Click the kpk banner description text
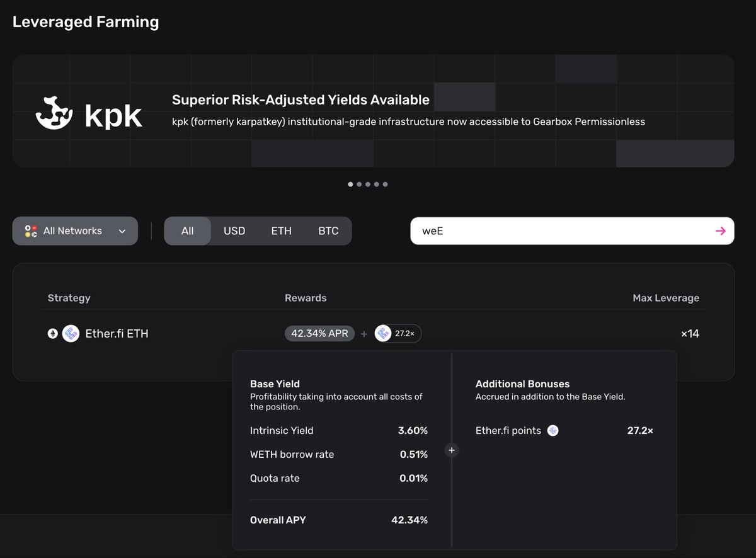Image resolution: width=756 pixels, height=558 pixels. [408, 122]
